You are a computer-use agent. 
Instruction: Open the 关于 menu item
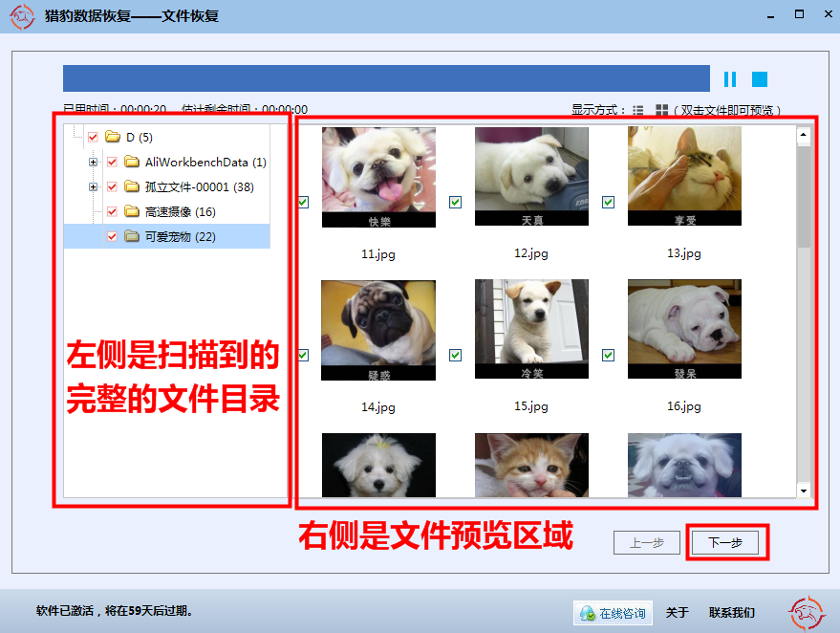coord(677,613)
